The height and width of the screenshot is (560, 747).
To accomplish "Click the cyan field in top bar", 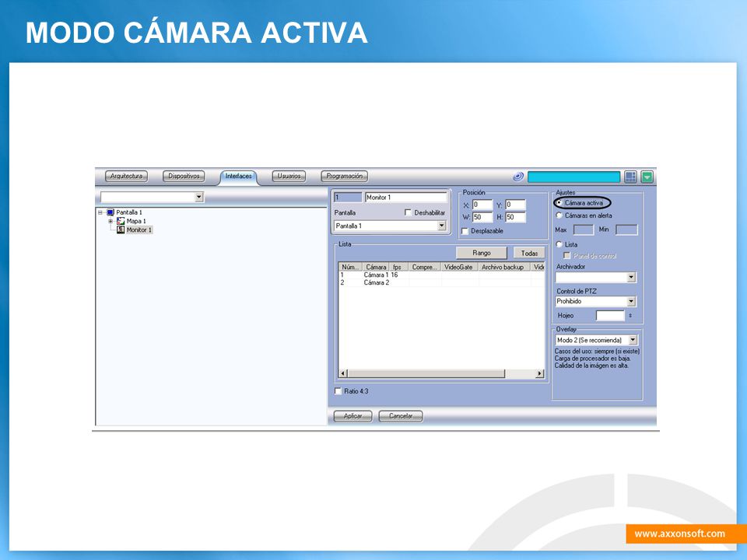I will (x=573, y=177).
